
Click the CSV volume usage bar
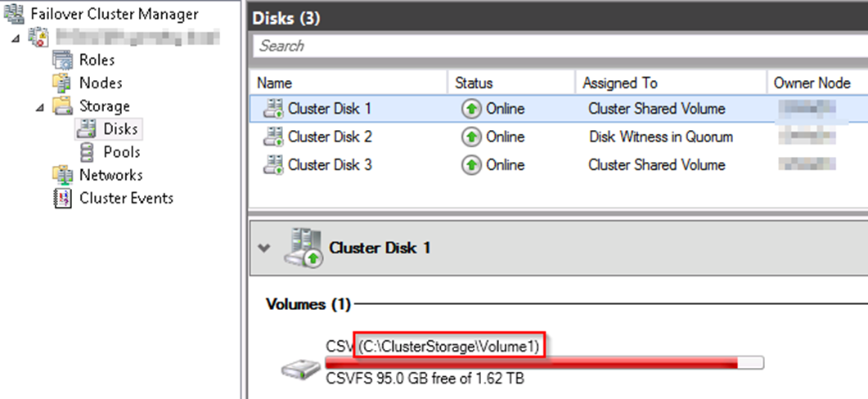point(544,363)
